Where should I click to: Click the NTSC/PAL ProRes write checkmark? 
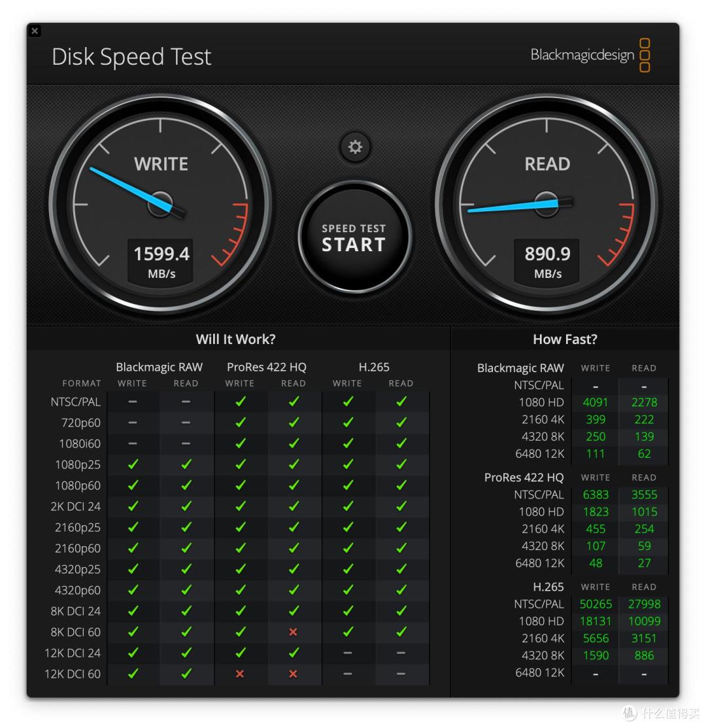[241, 401]
